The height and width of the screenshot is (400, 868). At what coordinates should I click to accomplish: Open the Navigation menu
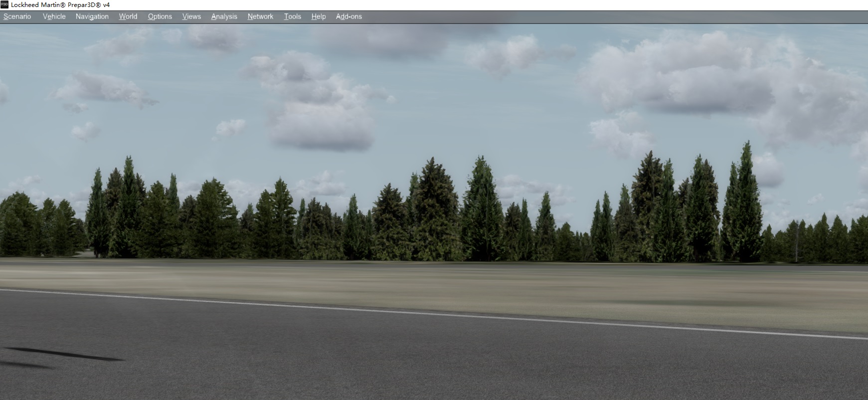click(92, 16)
